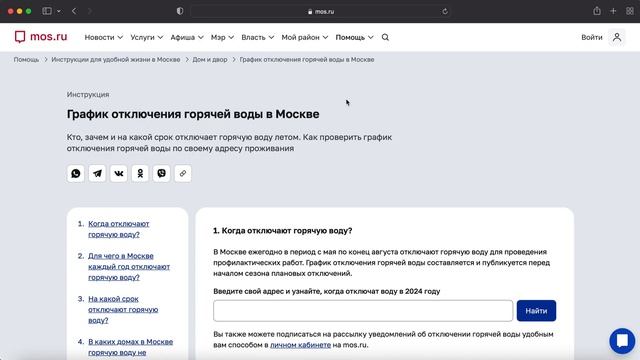Image resolution: width=640 pixels, height=360 pixels.
Task: Share the page via Telegram icon
Action: (x=97, y=173)
